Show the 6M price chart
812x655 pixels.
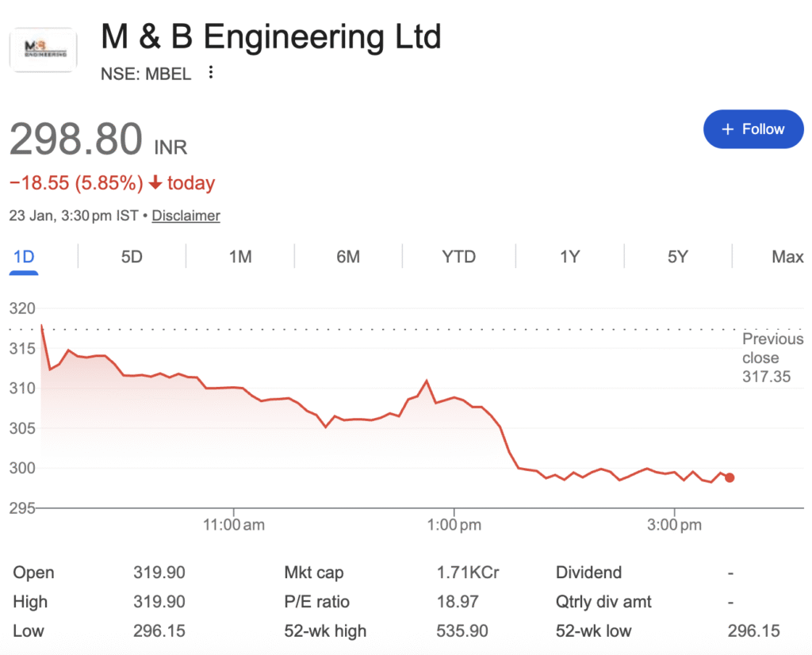(348, 257)
